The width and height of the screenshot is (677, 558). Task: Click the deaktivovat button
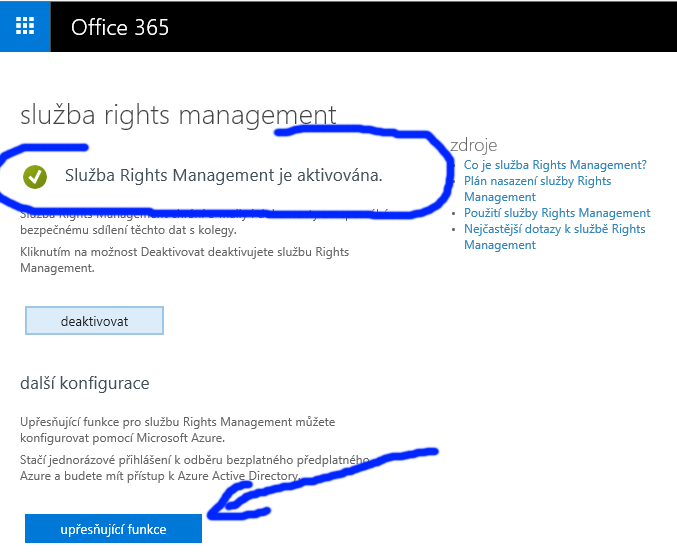click(x=95, y=321)
